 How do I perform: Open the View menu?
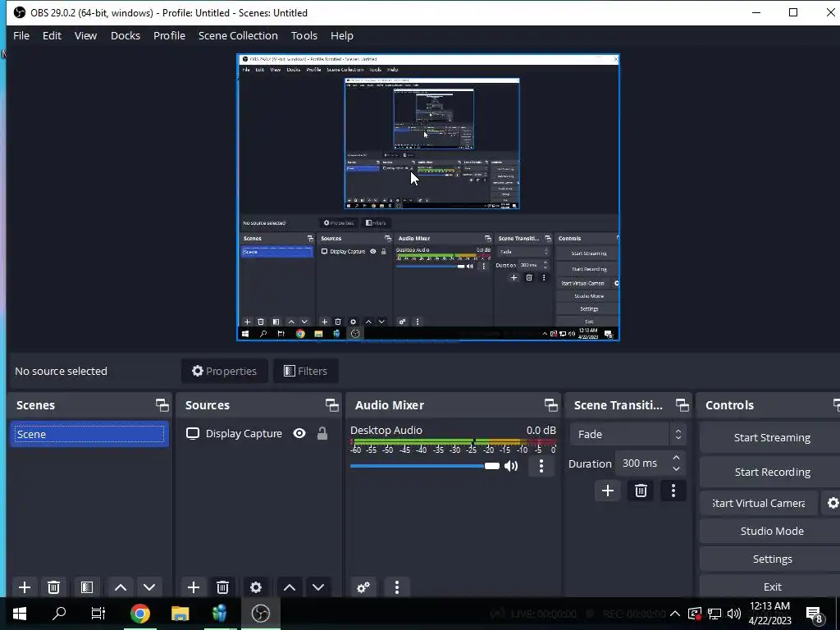tap(85, 35)
